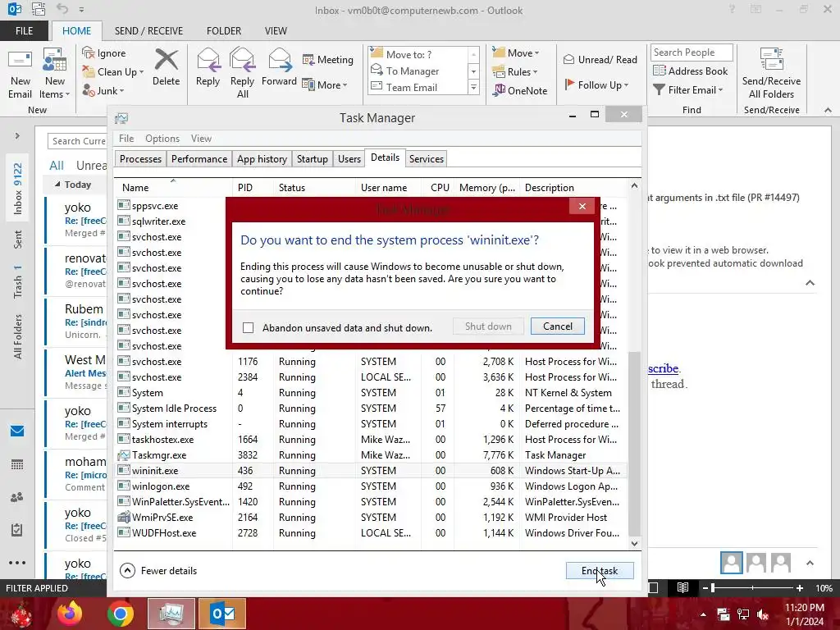Screen dimensions: 840x630
Task: Click the zoom slider handle
Action: pyautogui.click(x=713, y=587)
